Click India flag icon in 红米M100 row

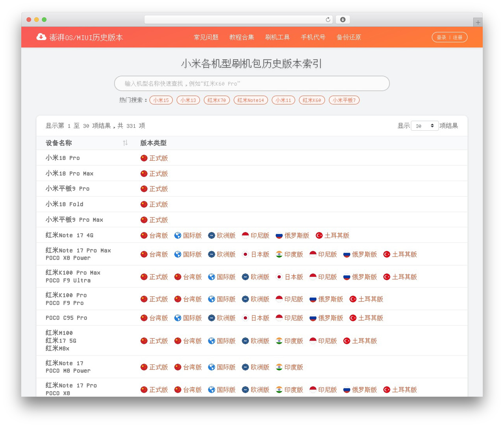pos(280,341)
